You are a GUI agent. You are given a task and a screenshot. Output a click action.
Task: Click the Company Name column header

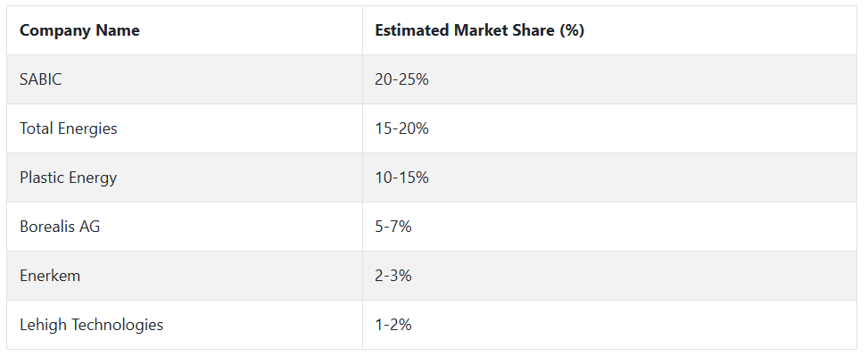[185, 30]
